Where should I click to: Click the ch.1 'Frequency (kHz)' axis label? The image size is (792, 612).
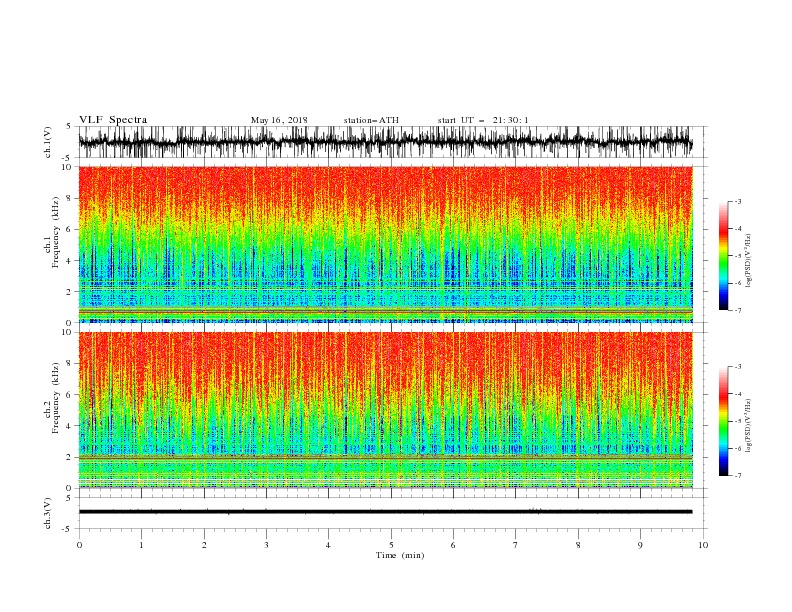pyautogui.click(x=56, y=230)
